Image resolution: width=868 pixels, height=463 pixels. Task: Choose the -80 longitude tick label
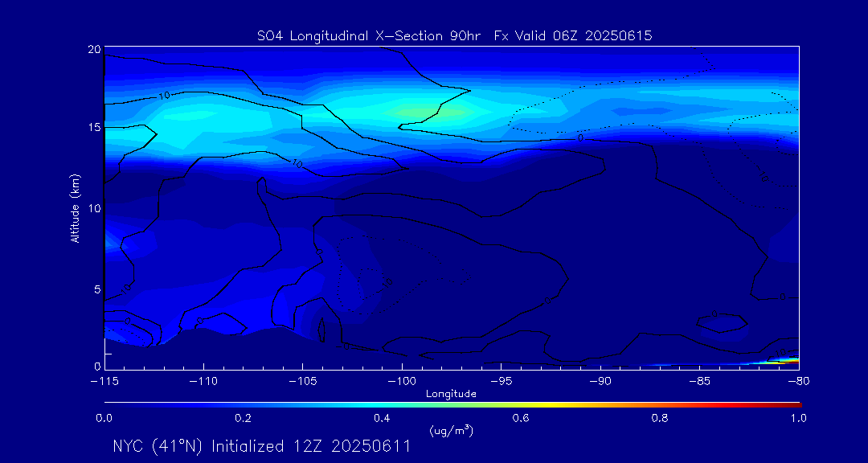click(x=798, y=381)
